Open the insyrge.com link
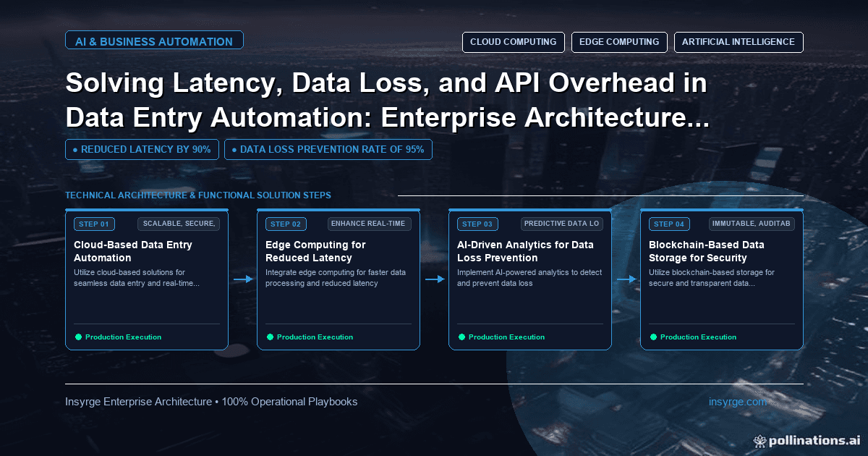This screenshot has height=456, width=868. (737, 402)
